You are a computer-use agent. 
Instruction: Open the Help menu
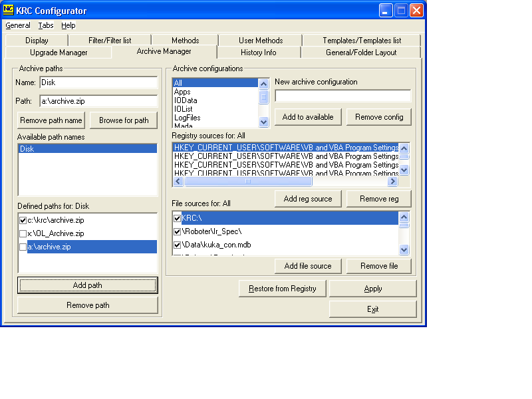(x=68, y=25)
